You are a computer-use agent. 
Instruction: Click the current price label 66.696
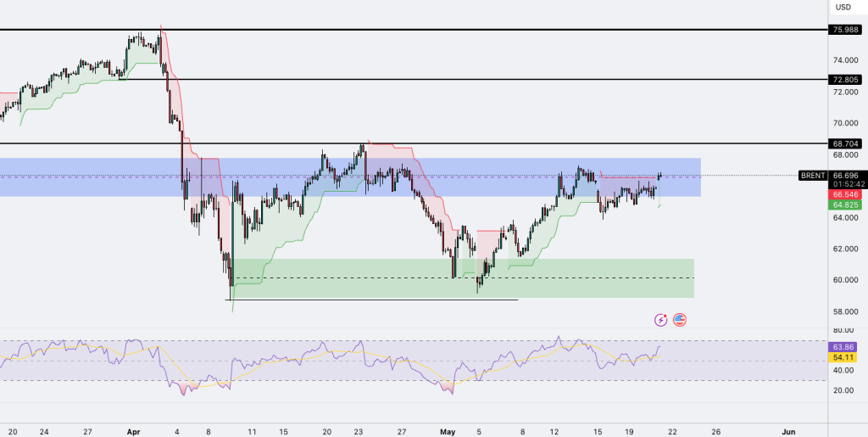845,175
